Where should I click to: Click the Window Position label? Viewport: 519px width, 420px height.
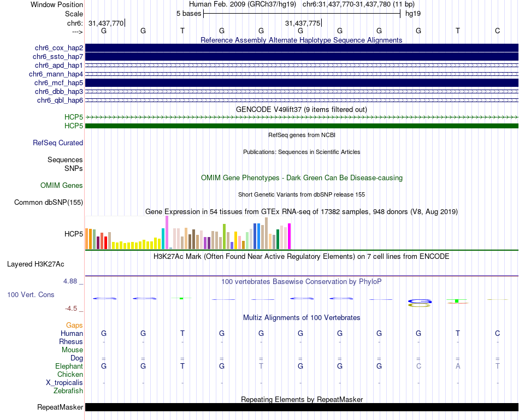coord(57,4)
